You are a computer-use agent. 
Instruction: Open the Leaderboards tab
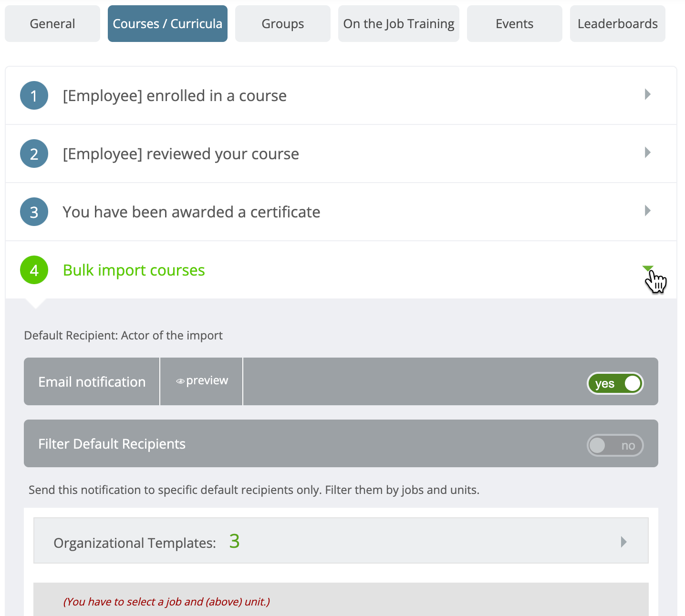click(x=618, y=24)
